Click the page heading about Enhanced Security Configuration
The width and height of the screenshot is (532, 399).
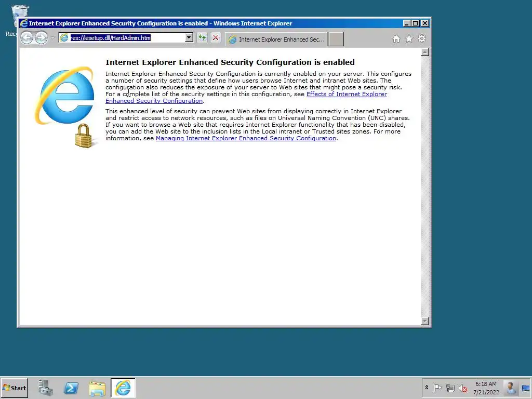coord(230,62)
